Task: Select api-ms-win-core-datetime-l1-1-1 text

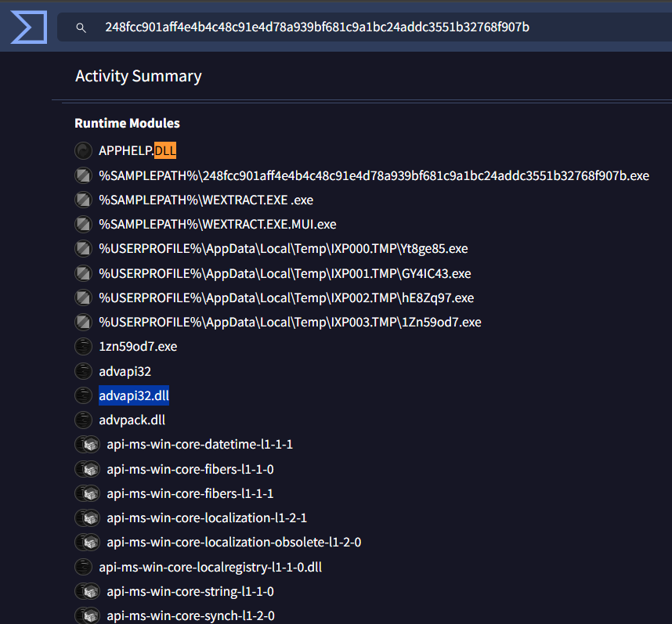Action: click(x=200, y=445)
